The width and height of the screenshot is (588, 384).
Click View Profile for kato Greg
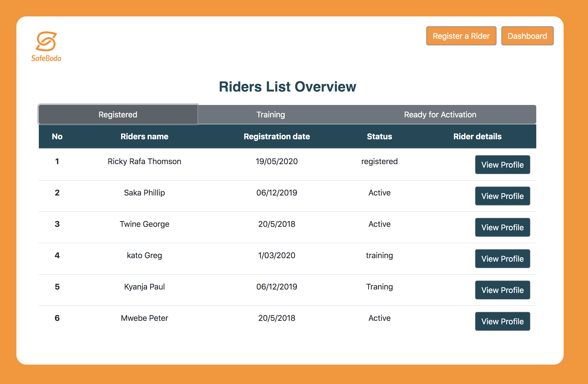[502, 259]
